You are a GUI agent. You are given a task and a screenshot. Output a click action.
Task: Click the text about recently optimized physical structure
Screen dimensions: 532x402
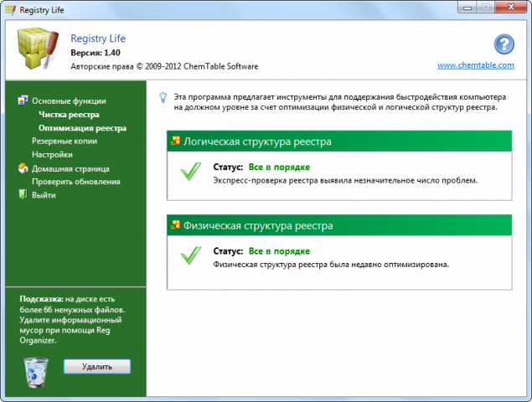click(331, 265)
